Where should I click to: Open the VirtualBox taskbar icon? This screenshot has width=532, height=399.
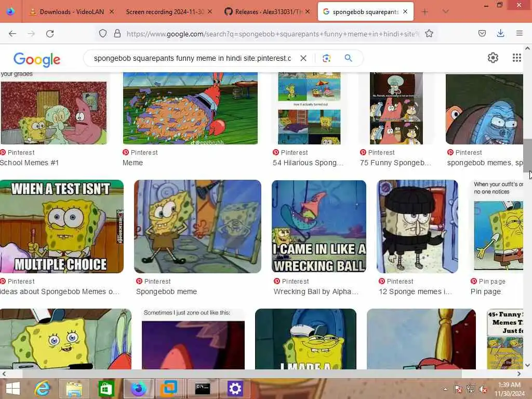coord(169,389)
